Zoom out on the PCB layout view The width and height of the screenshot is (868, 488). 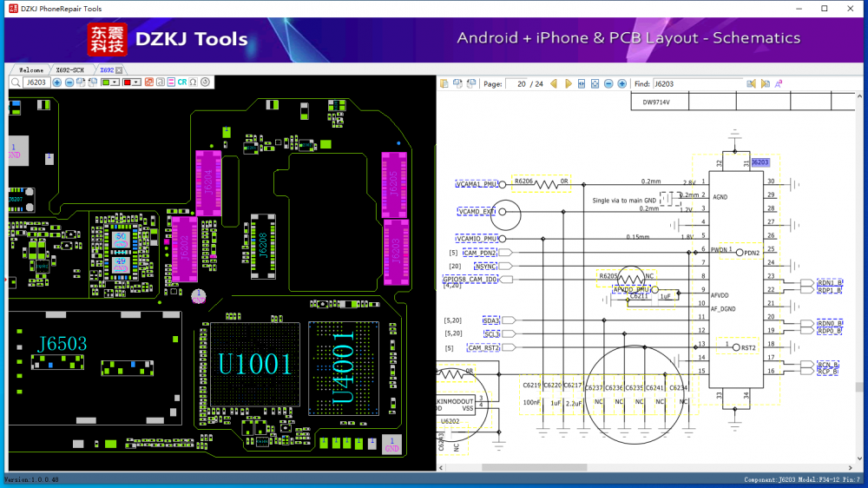click(x=69, y=82)
